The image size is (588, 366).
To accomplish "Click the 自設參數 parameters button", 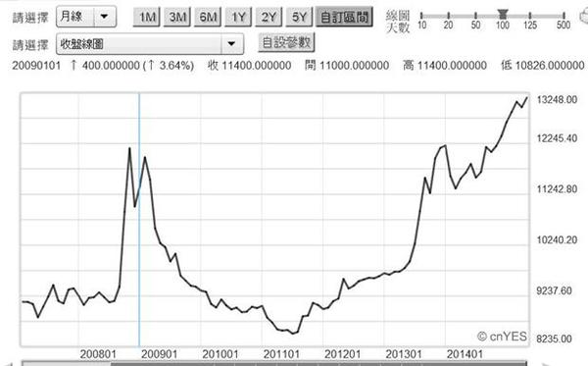I will click(x=286, y=42).
